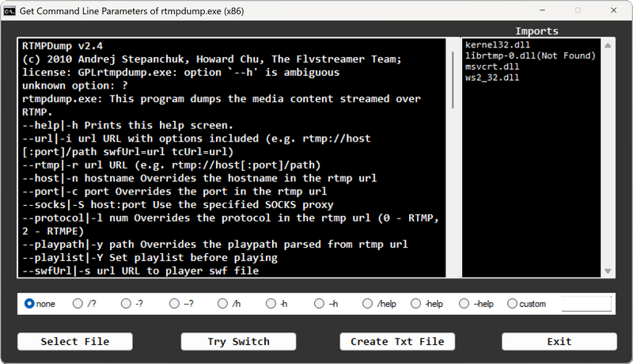The width and height of the screenshot is (633, 364).
Task: Click kernel32.dll in the Imports list
Action: [498, 45]
